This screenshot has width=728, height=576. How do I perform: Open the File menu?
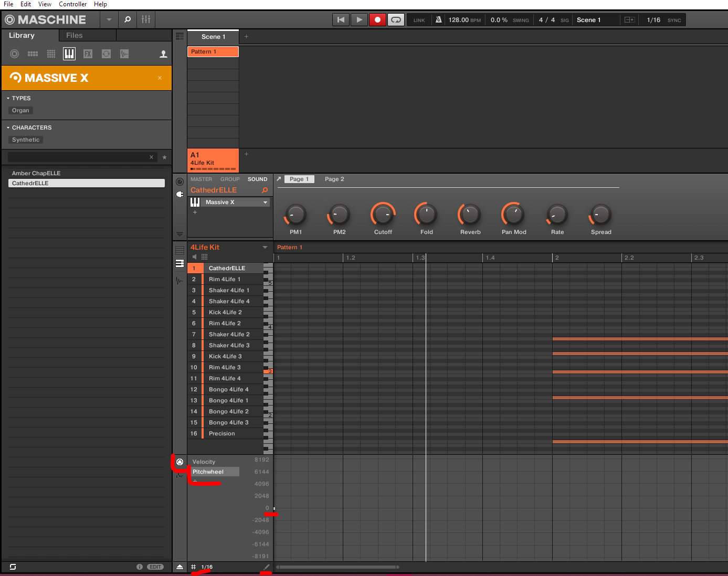[x=8, y=4]
